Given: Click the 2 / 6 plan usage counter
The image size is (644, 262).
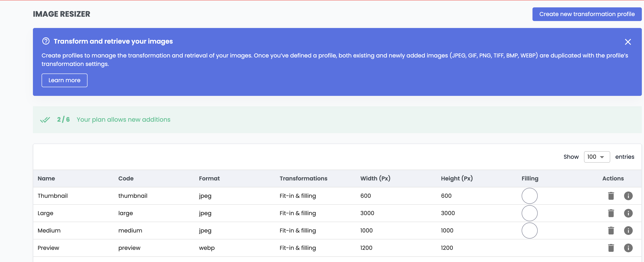Looking at the screenshot, I should pyautogui.click(x=63, y=120).
